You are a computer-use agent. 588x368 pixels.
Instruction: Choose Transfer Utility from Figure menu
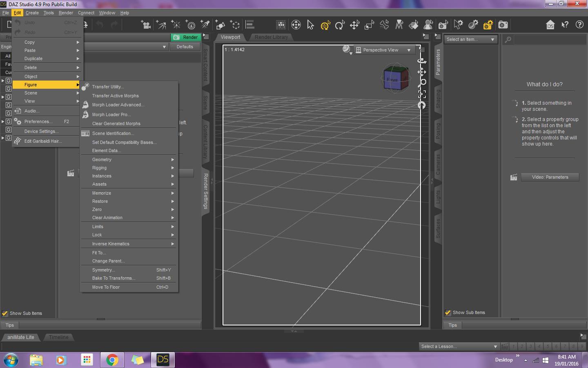click(108, 87)
